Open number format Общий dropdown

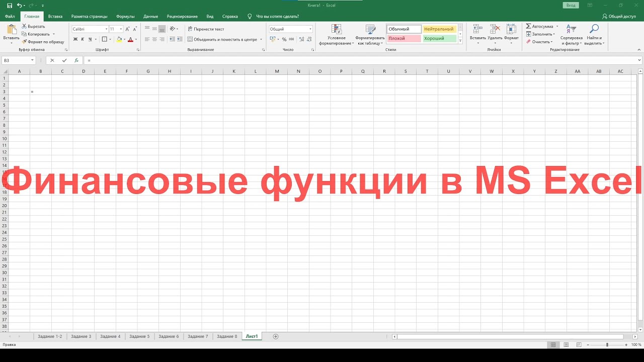(x=310, y=29)
